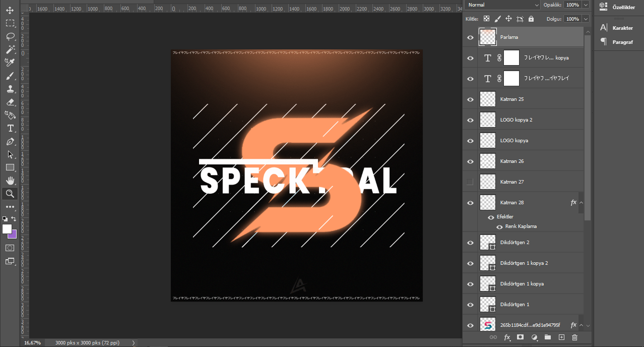Select the Horizontal Type tool
The height and width of the screenshot is (347, 644).
tap(10, 128)
